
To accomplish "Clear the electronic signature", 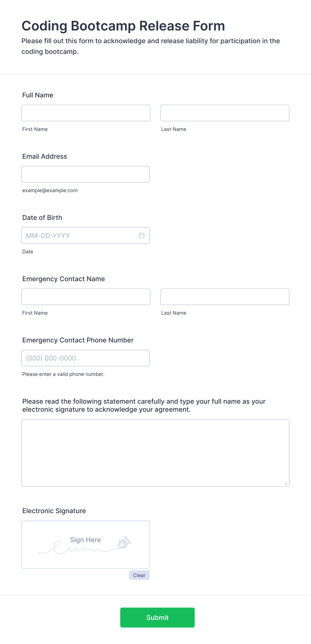I will pyautogui.click(x=139, y=575).
